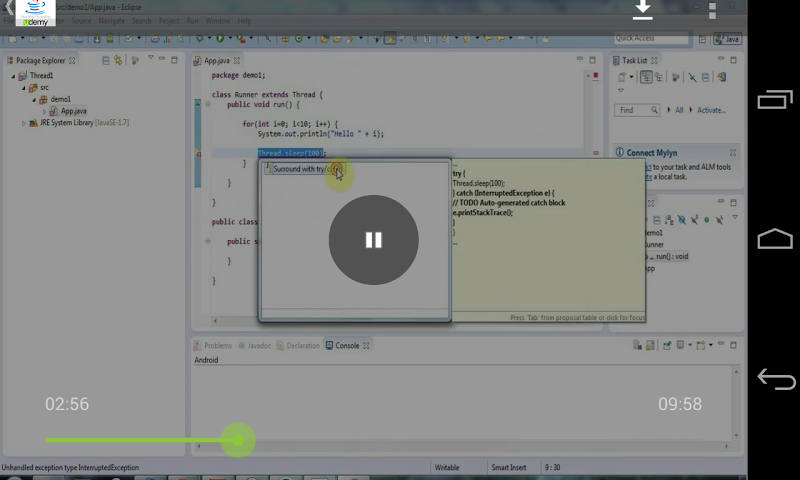The height and width of the screenshot is (480, 800).
Task: Click New Task icon in Task List
Action: pyautogui.click(x=621, y=77)
